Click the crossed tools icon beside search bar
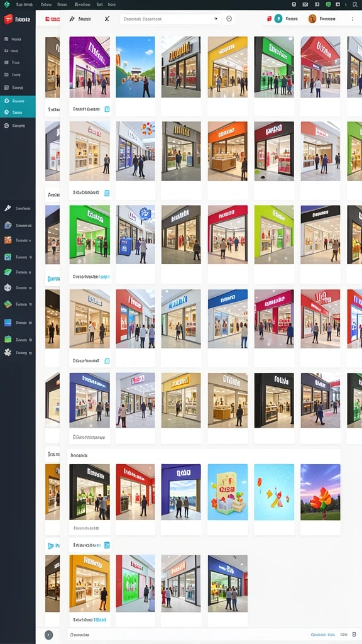This screenshot has width=362, height=644. point(107,19)
